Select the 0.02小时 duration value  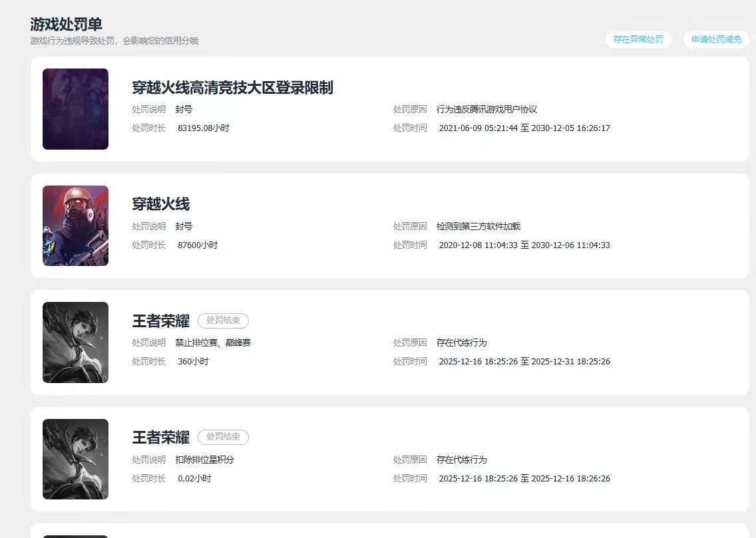(194, 479)
